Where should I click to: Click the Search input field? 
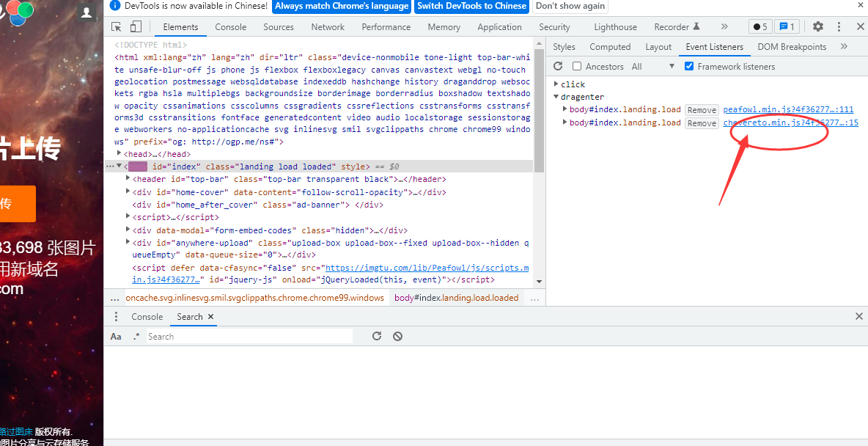249,336
